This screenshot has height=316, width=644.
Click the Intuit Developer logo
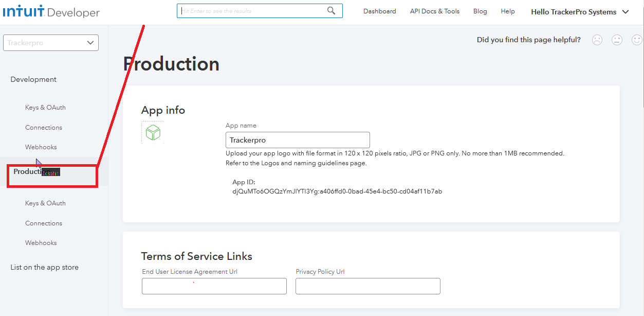click(x=51, y=12)
